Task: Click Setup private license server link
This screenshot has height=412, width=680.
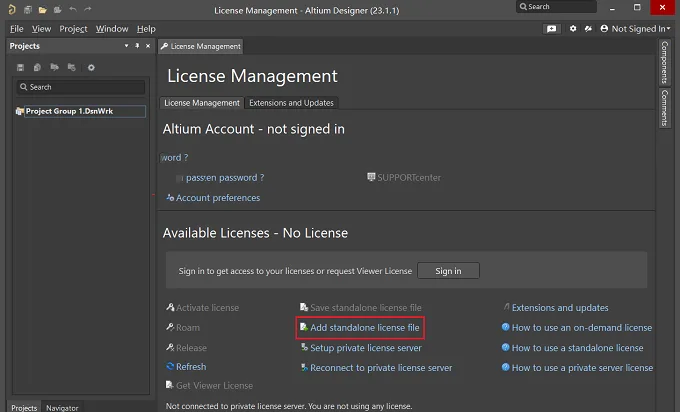Action: click(x=366, y=348)
